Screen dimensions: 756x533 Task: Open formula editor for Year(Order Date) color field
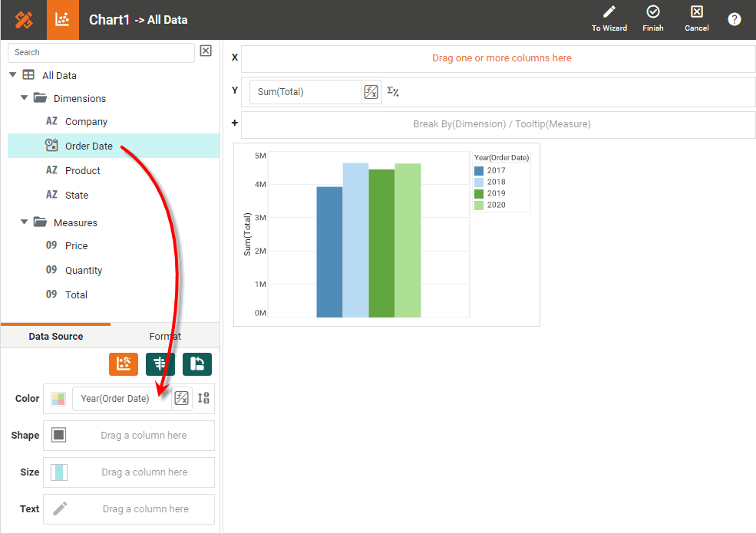pos(182,399)
